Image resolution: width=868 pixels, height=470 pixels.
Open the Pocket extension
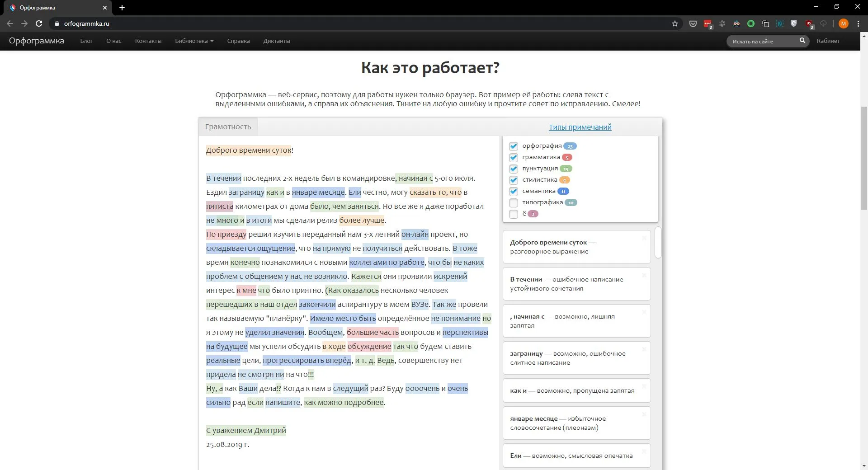coord(693,23)
